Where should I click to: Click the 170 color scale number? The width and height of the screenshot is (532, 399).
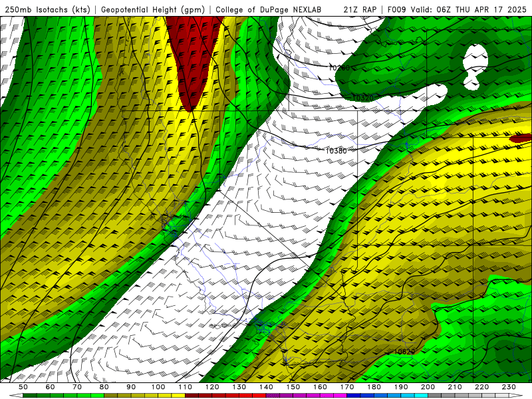tap(346, 387)
